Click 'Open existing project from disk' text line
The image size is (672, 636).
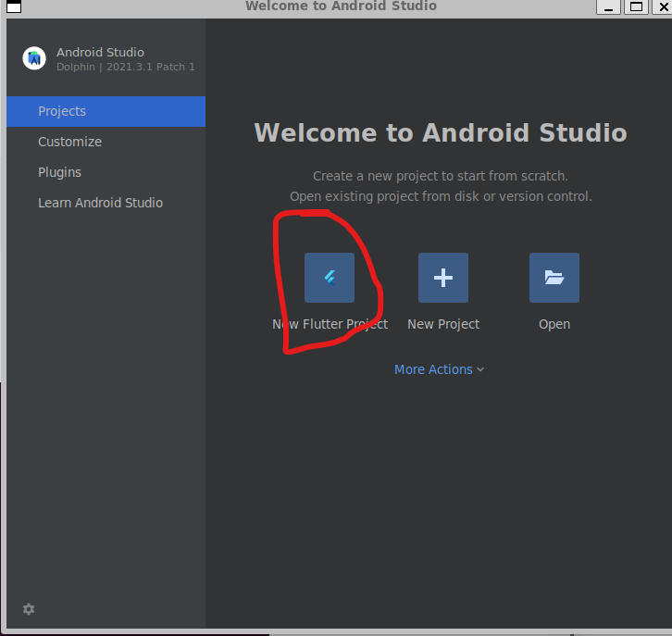[x=441, y=196]
